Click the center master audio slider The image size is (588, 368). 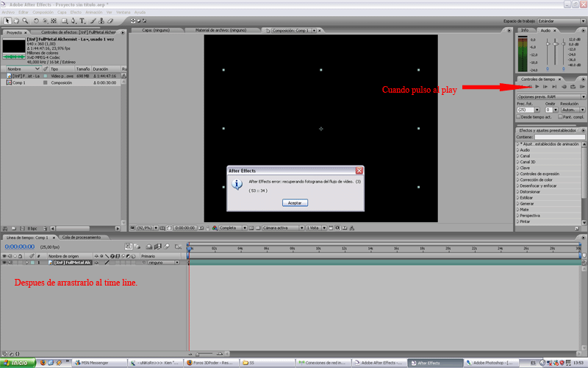tap(556, 44)
